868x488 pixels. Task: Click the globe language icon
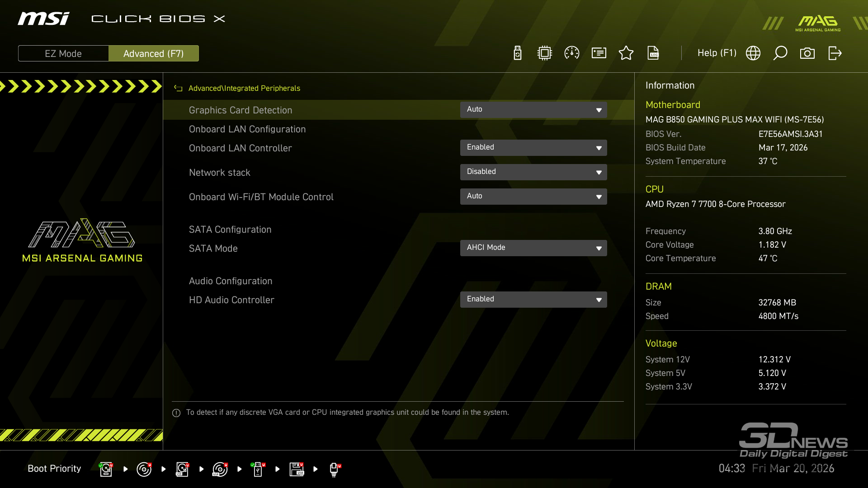click(x=753, y=53)
